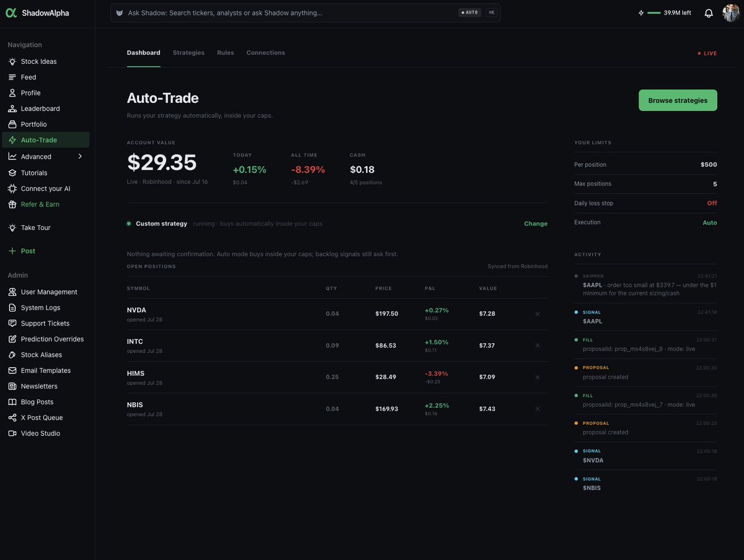Click the LIVE status indicator

[707, 53]
